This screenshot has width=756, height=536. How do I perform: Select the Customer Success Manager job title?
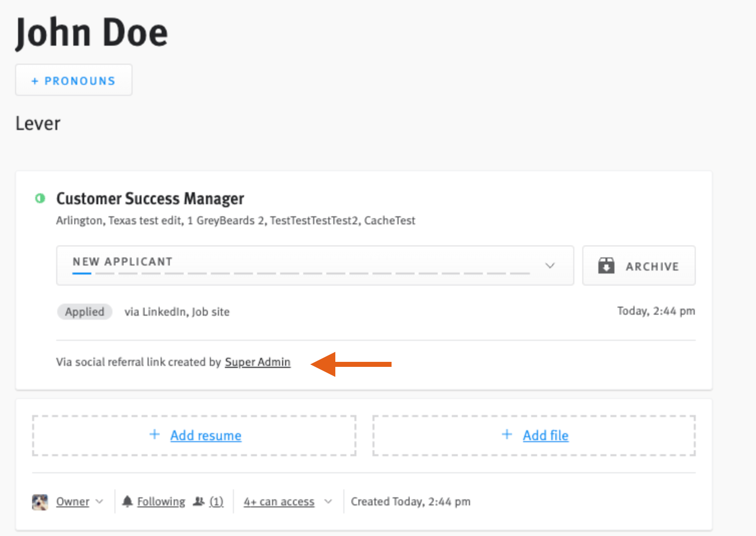[x=150, y=198]
